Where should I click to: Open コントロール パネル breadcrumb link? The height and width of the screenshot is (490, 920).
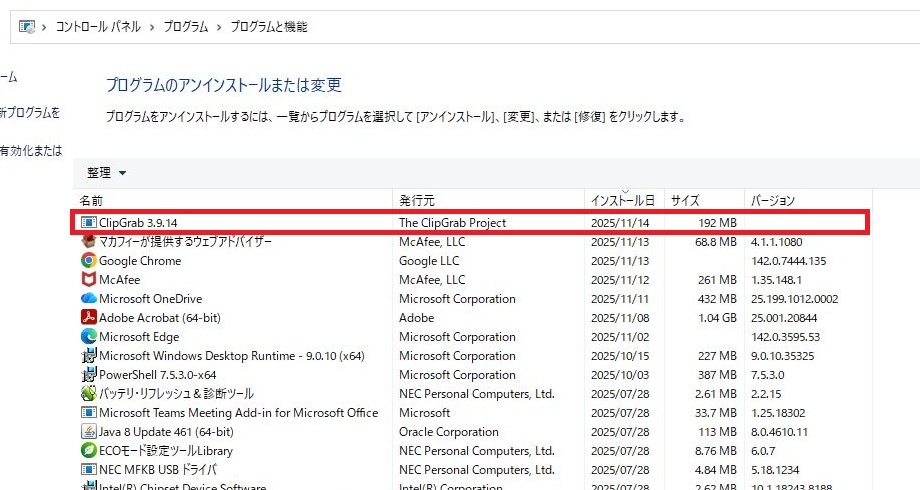(98, 27)
